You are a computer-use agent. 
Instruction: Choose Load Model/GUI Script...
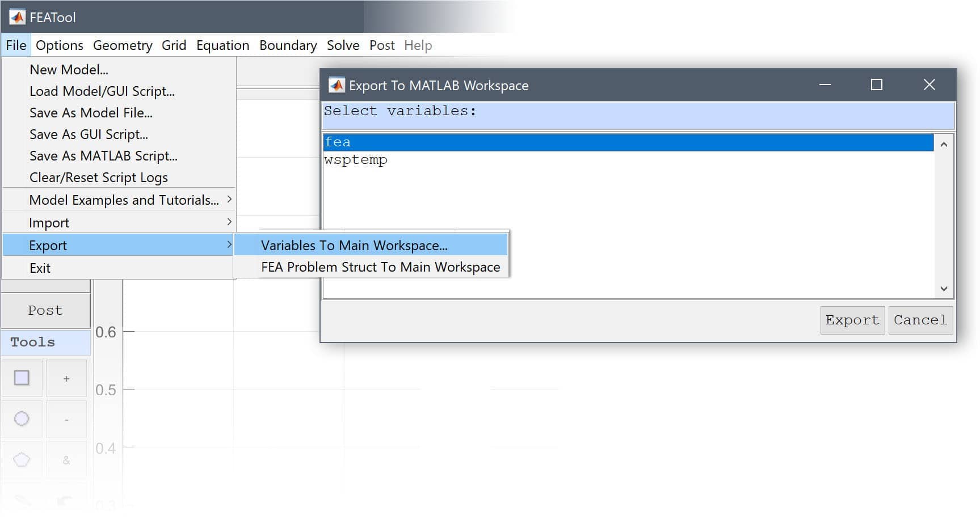(119, 91)
